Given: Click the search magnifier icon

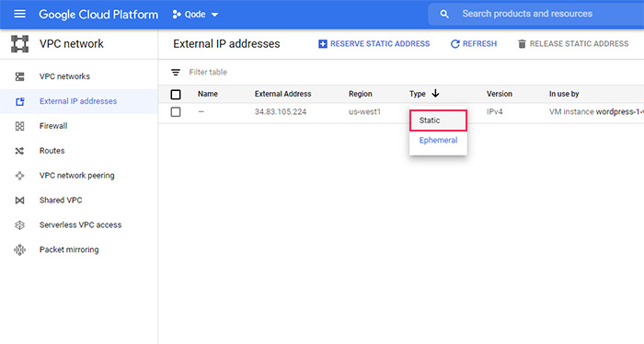Looking at the screenshot, I should coord(444,14).
